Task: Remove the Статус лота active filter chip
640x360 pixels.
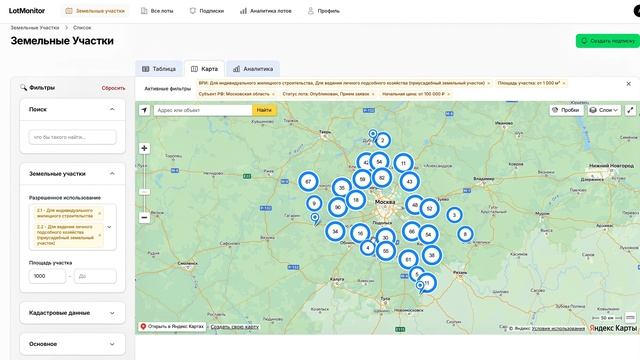Action: (x=373, y=94)
